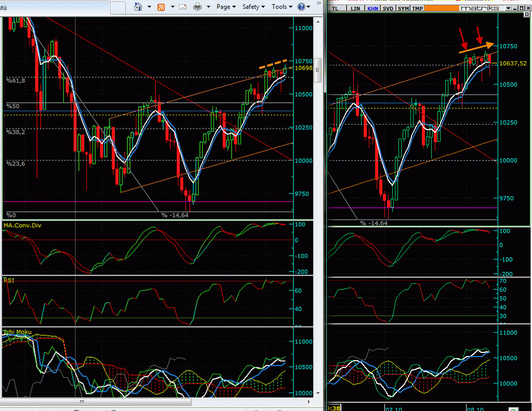Image resolution: width=532 pixels, height=411 pixels.
Task: Click the vertical scrollbar down arrow
Action: click(x=318, y=393)
